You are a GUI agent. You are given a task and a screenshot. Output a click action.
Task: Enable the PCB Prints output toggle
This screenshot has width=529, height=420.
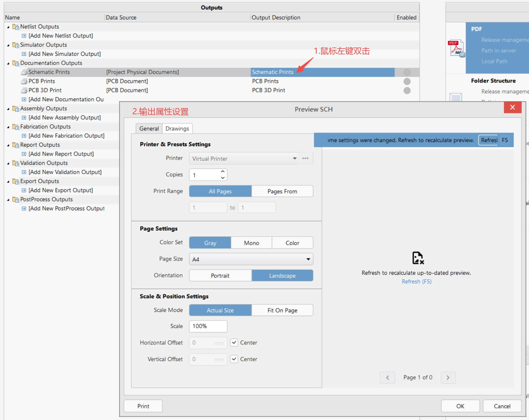pyautogui.click(x=407, y=81)
